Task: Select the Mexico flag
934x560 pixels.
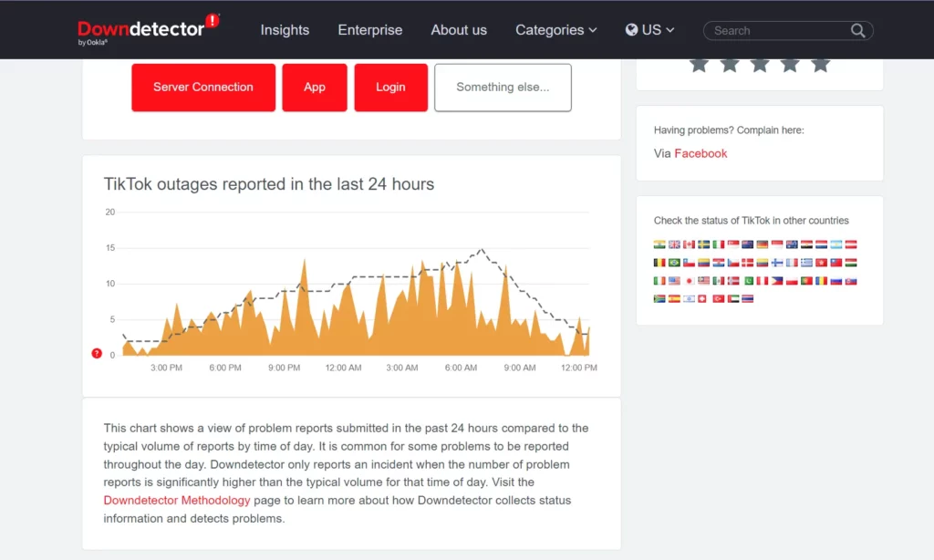Action: click(x=719, y=281)
